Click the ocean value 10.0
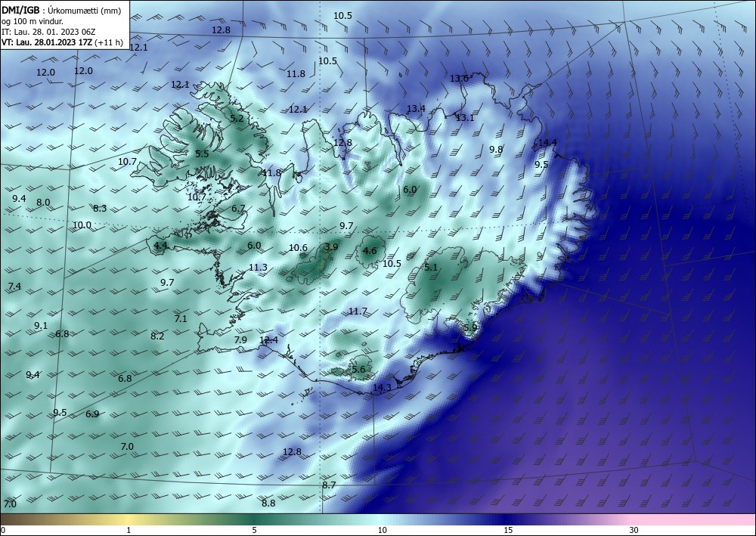The width and height of the screenshot is (756, 536). pyautogui.click(x=82, y=225)
